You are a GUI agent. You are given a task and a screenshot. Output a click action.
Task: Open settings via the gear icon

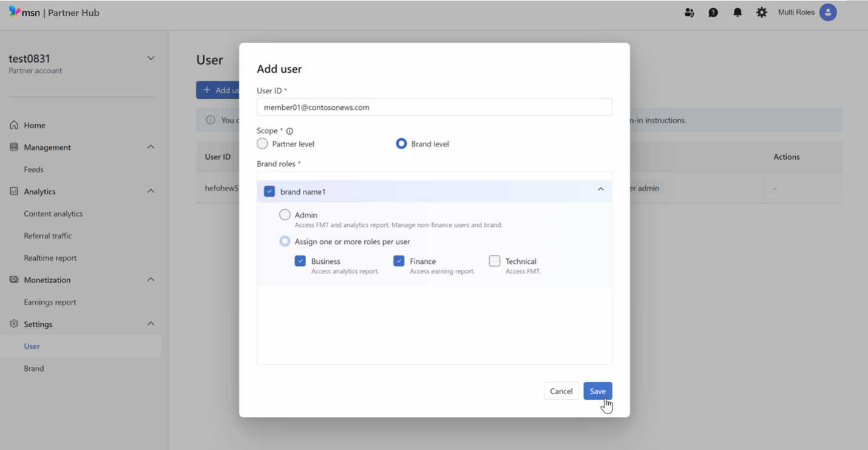[x=762, y=12]
